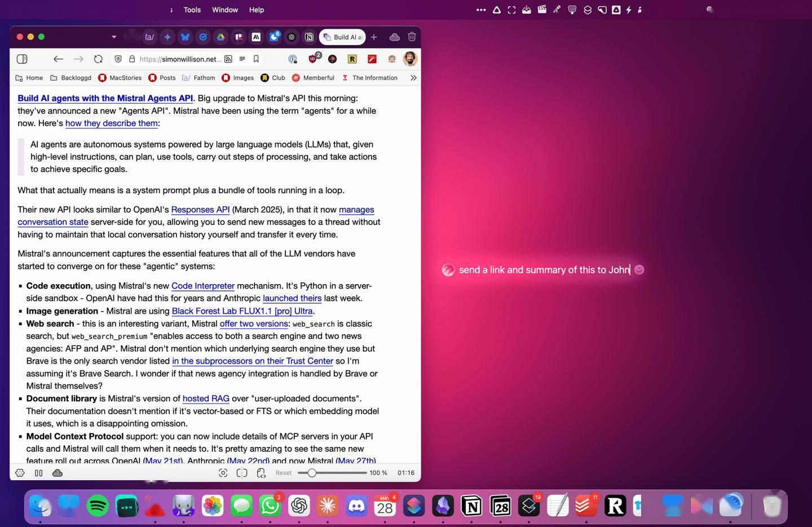Open The Information bookmark

point(370,78)
